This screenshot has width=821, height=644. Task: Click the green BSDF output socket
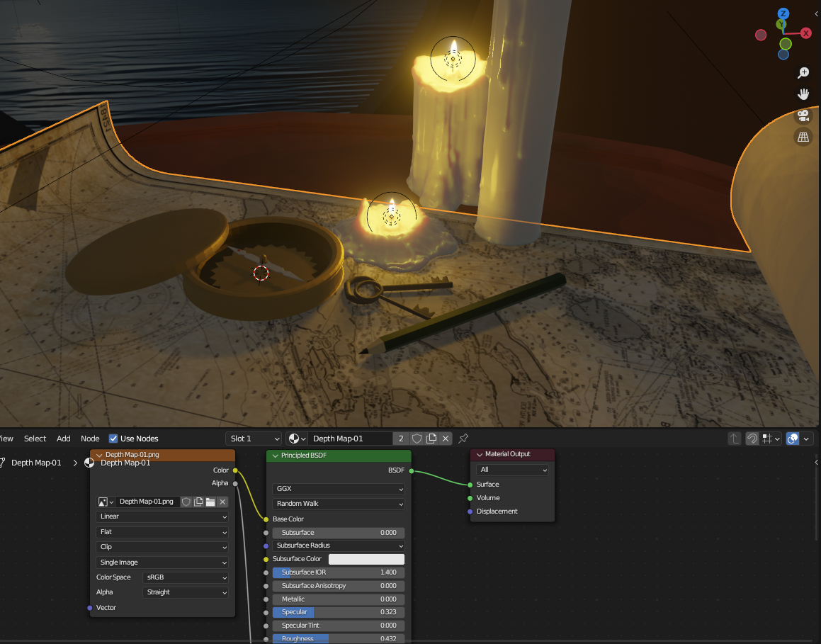(x=412, y=470)
